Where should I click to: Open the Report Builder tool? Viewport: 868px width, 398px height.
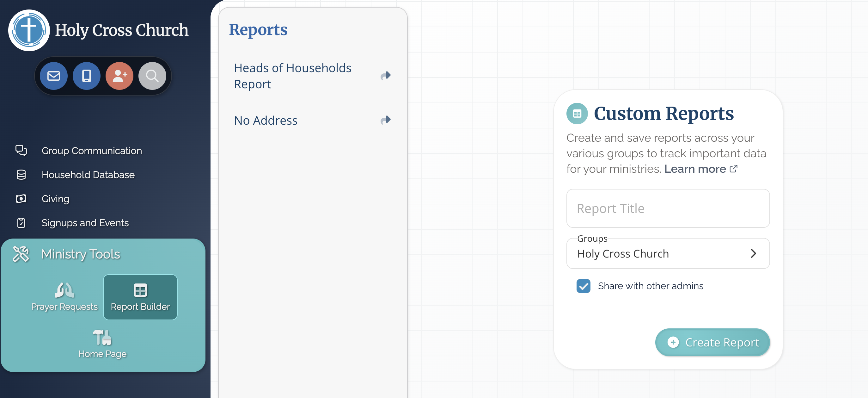[x=140, y=297]
